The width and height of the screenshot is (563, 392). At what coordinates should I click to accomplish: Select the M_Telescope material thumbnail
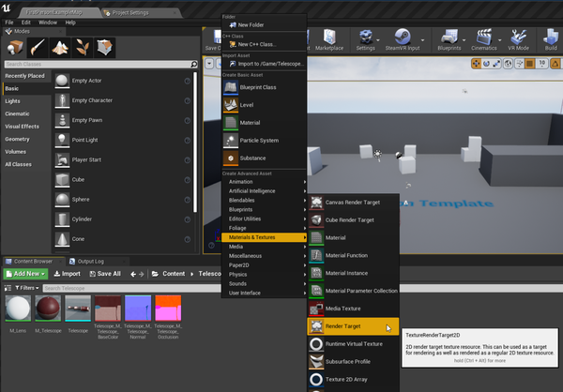[48, 309]
